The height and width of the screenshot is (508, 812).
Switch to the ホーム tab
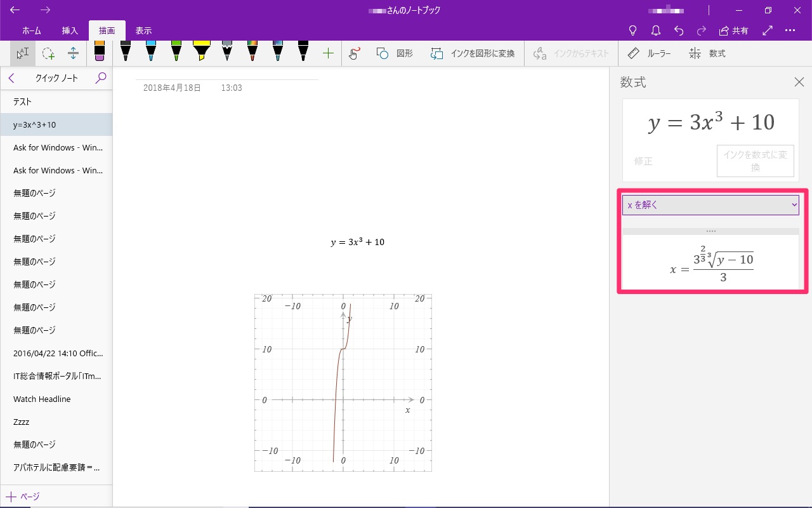[32, 30]
